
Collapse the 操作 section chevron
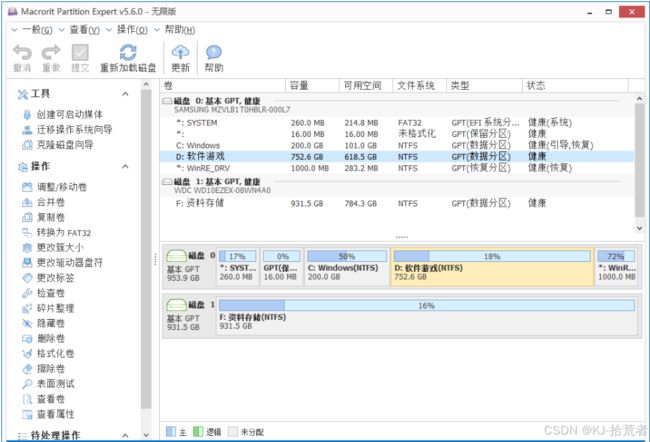[125, 166]
